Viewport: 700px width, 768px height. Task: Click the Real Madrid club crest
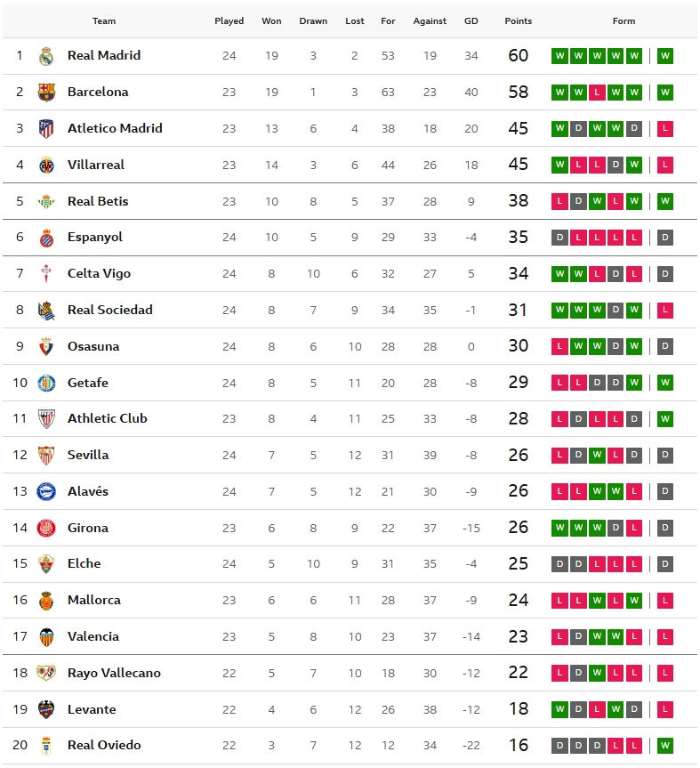click(46, 56)
